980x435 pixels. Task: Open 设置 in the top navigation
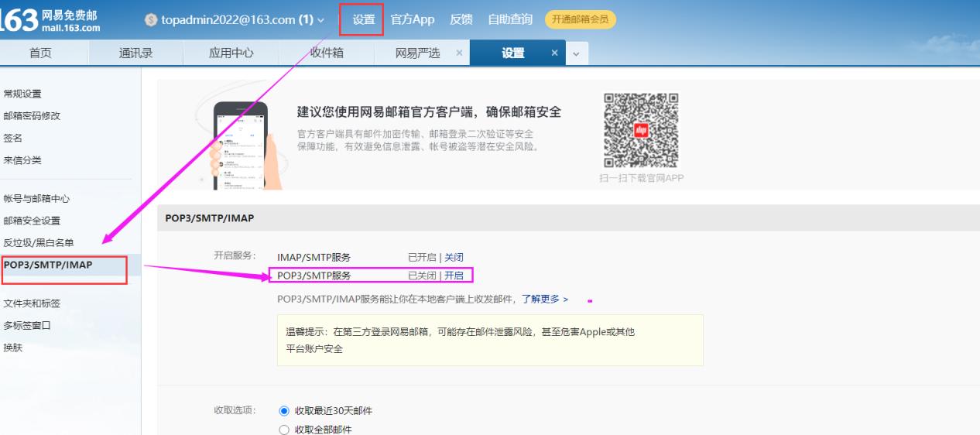[x=363, y=19]
